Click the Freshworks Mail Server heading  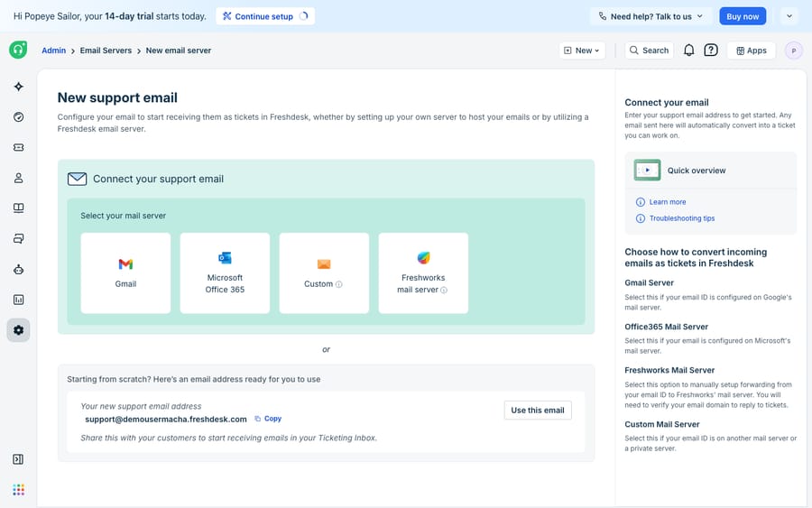(x=669, y=370)
